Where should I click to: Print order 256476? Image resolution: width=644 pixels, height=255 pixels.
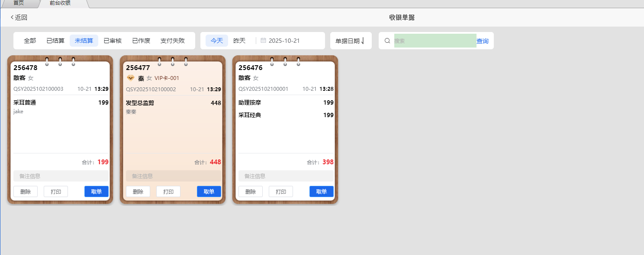281,191
